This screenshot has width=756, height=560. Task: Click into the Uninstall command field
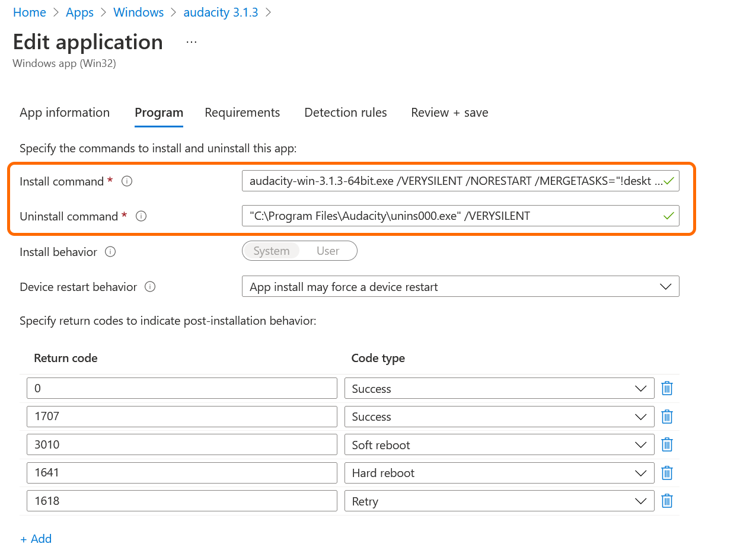(451, 216)
